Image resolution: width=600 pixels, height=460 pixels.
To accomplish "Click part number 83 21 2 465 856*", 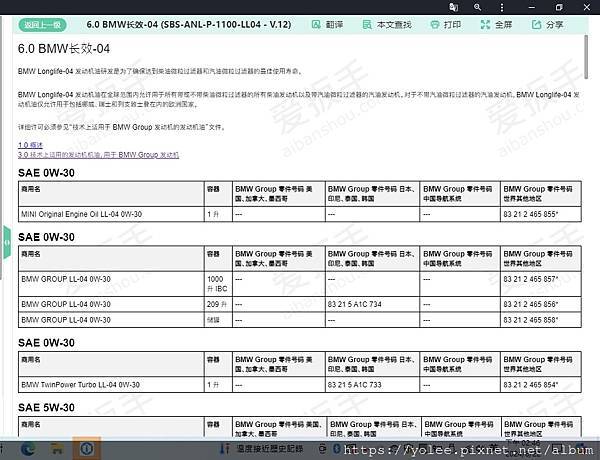I will pos(531,304).
